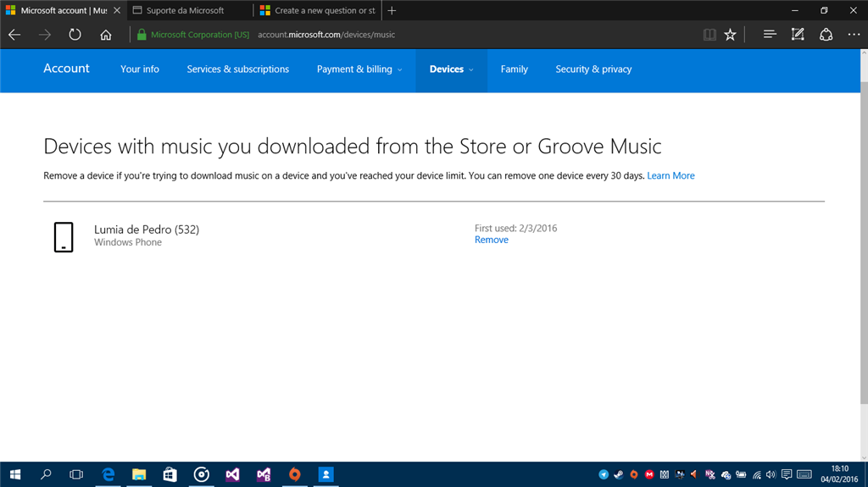
Task: Add page to favorites with star icon
Action: point(730,35)
